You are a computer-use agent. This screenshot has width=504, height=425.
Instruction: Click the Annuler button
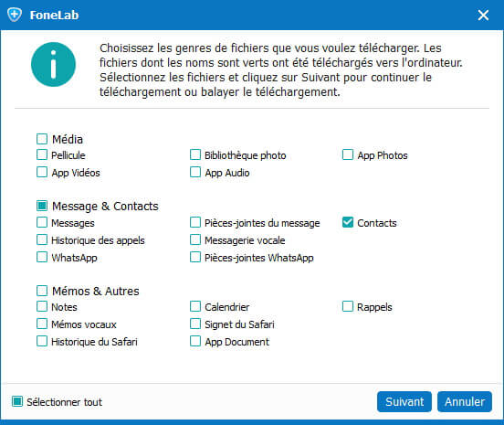tap(465, 401)
